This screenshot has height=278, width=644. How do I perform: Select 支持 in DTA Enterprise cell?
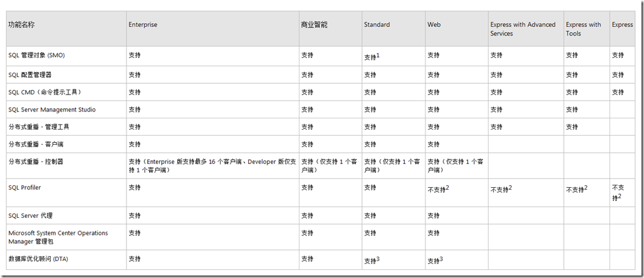134,259
